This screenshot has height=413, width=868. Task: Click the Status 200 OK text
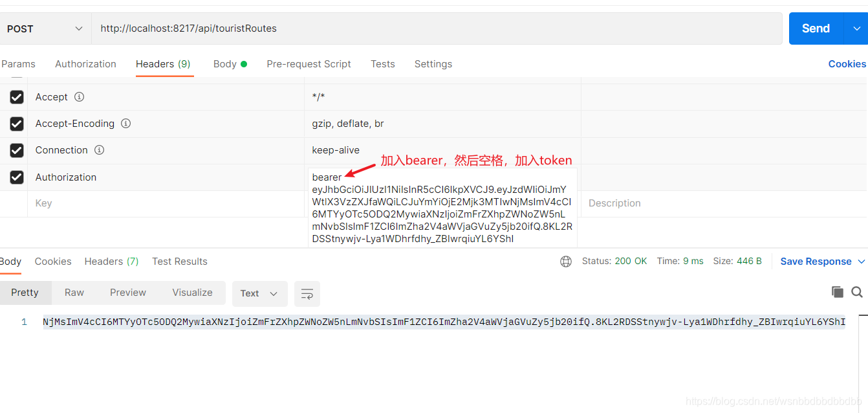(x=614, y=262)
